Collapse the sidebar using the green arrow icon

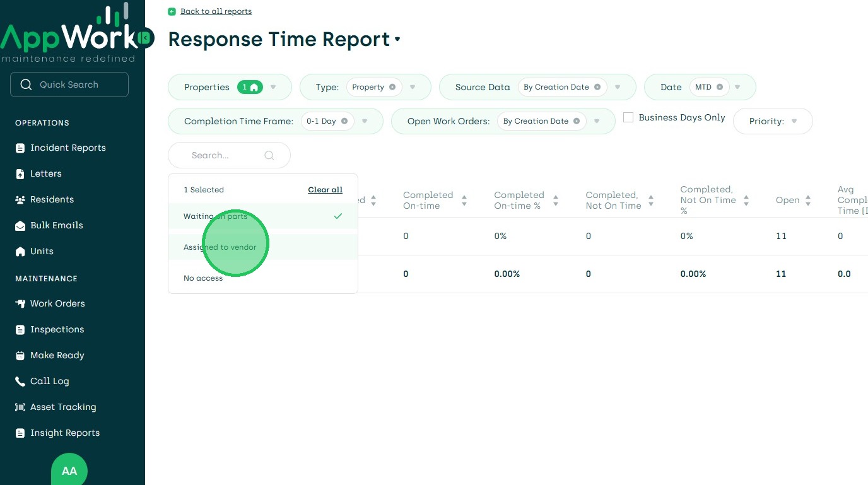click(x=145, y=39)
